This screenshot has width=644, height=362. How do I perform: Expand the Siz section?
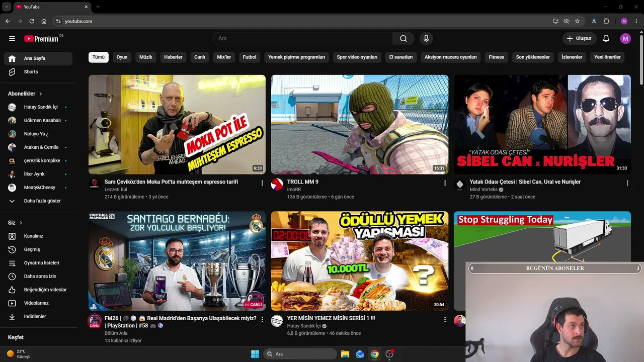[15, 223]
